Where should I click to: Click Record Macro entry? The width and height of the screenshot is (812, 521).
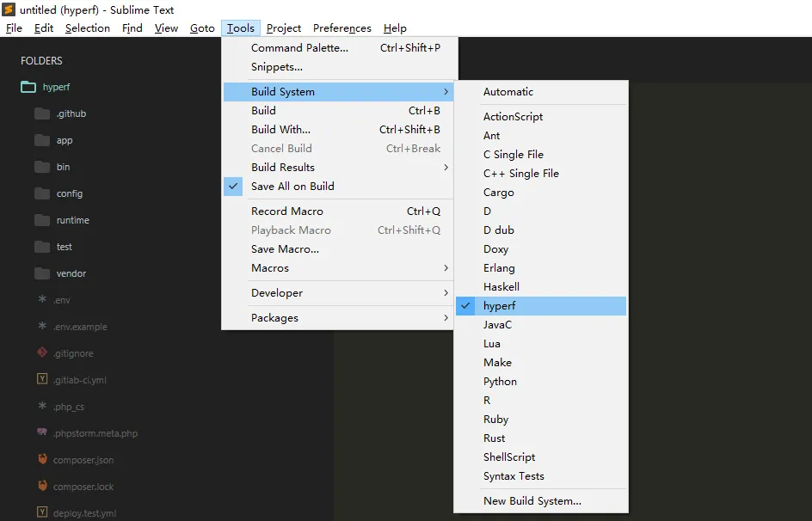338,211
